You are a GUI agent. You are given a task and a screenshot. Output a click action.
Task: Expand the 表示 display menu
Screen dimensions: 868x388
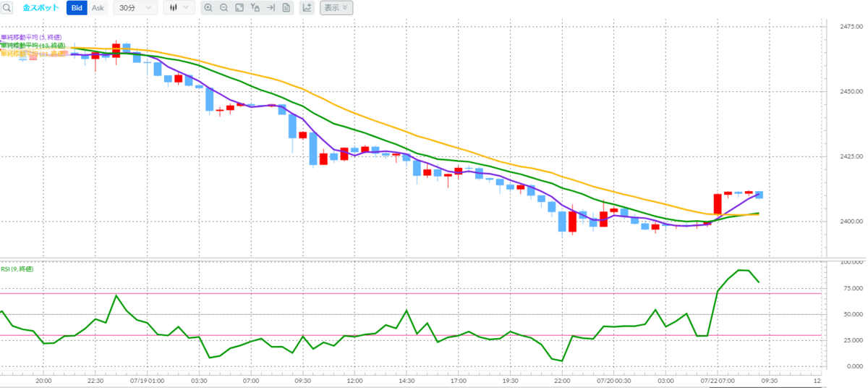click(x=336, y=8)
